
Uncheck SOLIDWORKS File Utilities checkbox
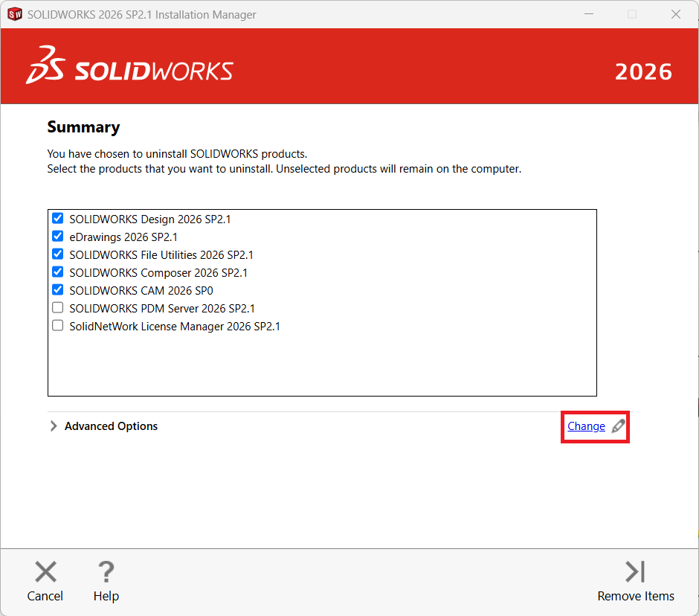[x=57, y=254]
